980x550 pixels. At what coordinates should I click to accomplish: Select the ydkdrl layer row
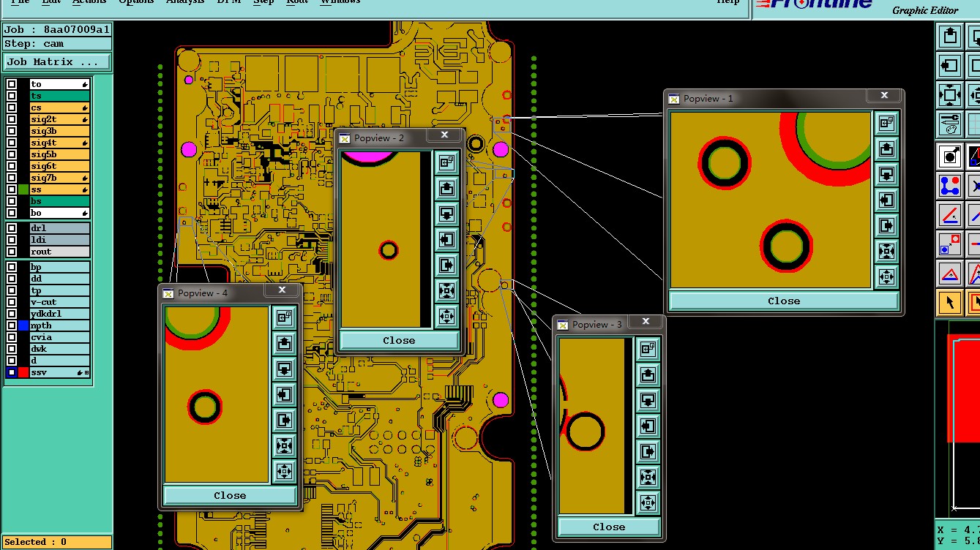click(x=59, y=314)
